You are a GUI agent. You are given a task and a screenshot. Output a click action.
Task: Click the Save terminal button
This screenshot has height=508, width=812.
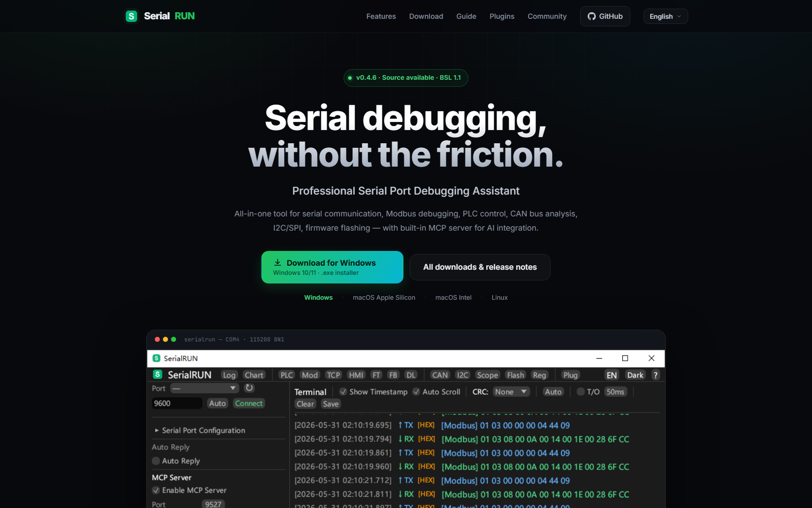[x=331, y=404]
